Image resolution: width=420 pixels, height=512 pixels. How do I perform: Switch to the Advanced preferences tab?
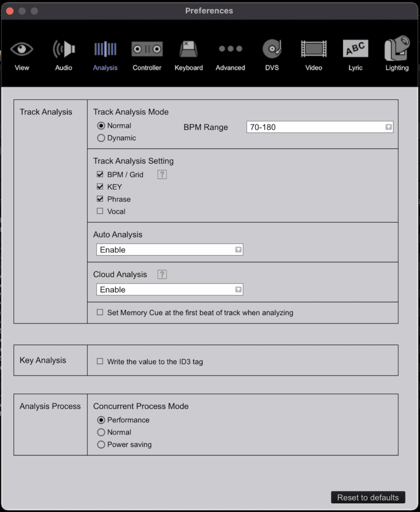point(230,49)
